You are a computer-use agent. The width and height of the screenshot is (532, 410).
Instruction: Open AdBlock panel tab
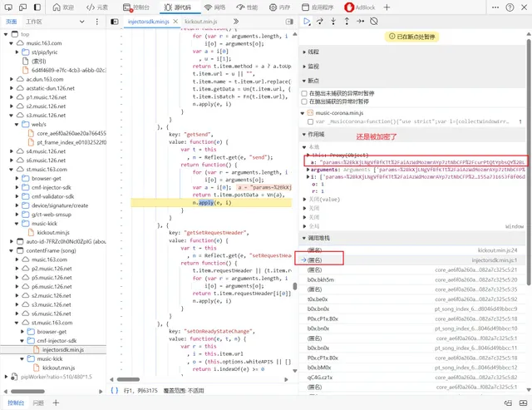pyautogui.click(x=360, y=7)
